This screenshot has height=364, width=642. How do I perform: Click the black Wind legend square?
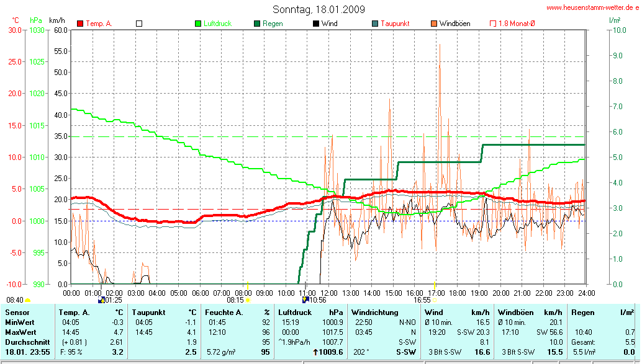coord(316,24)
